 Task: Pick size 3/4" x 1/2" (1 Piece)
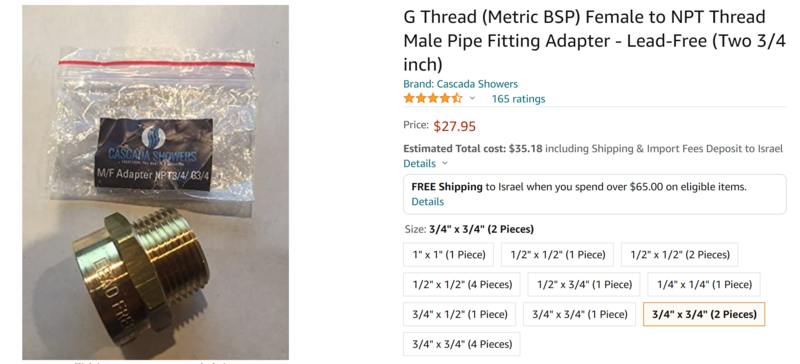[x=460, y=314]
